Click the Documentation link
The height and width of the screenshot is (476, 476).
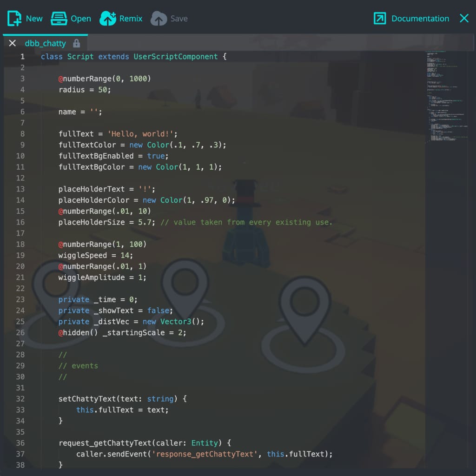point(420,18)
